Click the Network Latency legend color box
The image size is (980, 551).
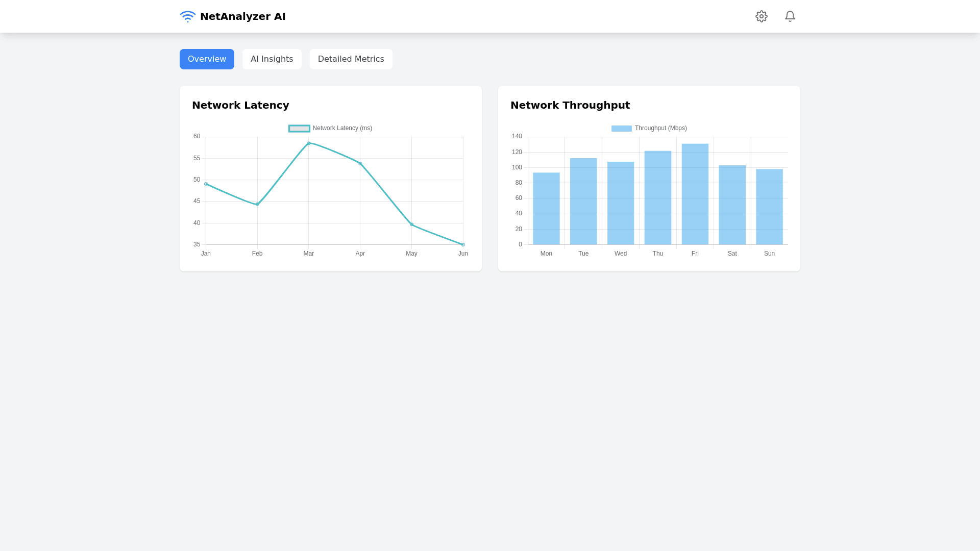click(299, 129)
